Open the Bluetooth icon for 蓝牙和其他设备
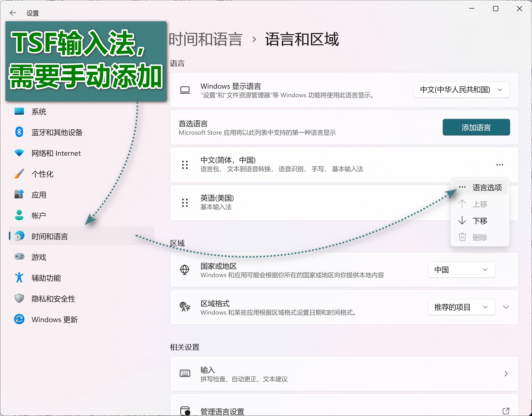532x416 pixels. tap(19, 132)
